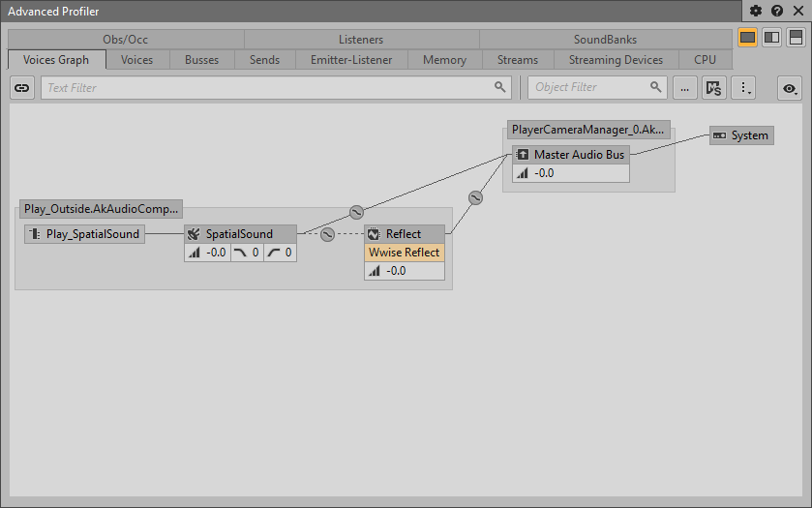The image size is (812, 508).
Task: Switch to top-bottom split layout
Action: coord(796,37)
